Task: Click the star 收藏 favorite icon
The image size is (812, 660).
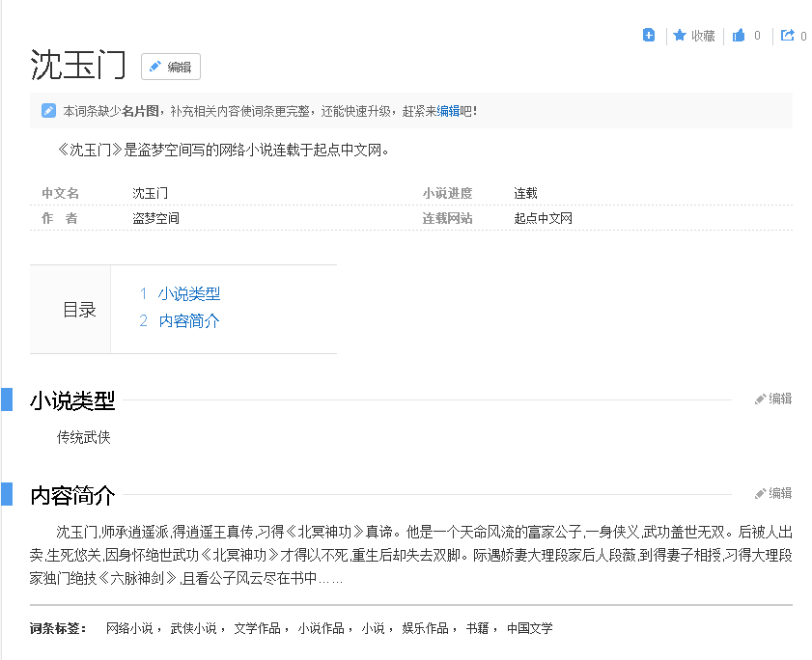Action: click(x=680, y=36)
